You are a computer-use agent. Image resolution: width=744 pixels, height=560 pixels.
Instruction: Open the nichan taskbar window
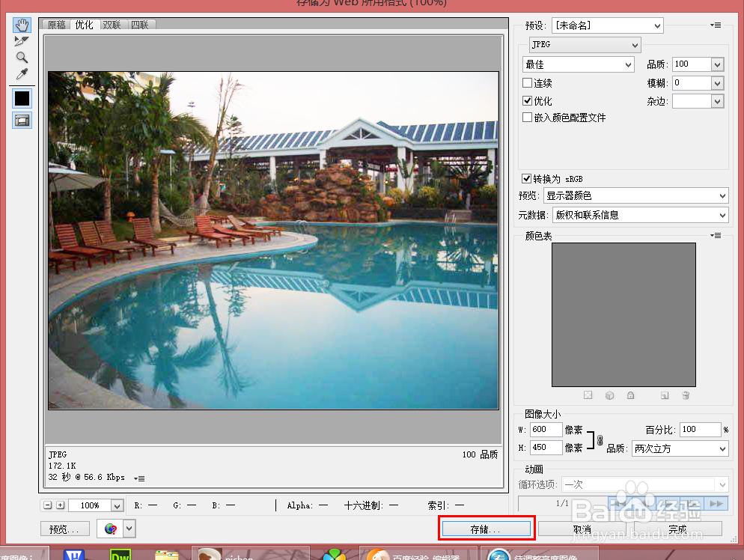click(x=251, y=553)
